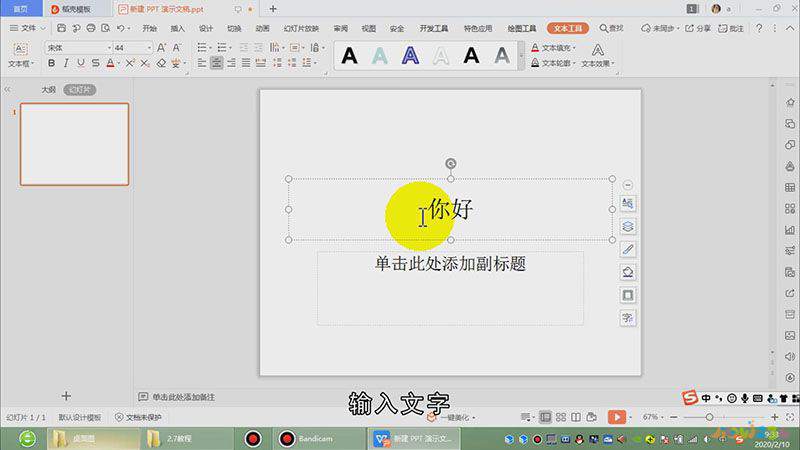Open the font color A dropdown
800x450 pixels.
click(x=118, y=64)
